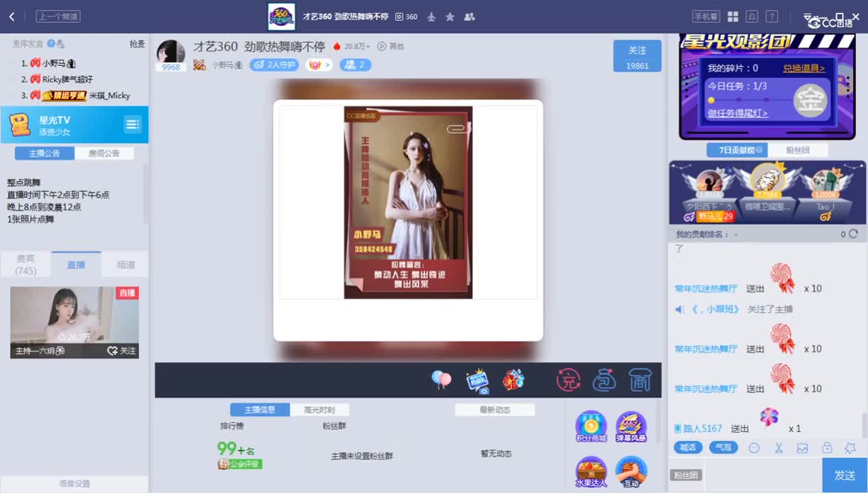The height and width of the screenshot is (493, 868).
Task: Open the 星光TV menu list icon
Action: [x=133, y=125]
